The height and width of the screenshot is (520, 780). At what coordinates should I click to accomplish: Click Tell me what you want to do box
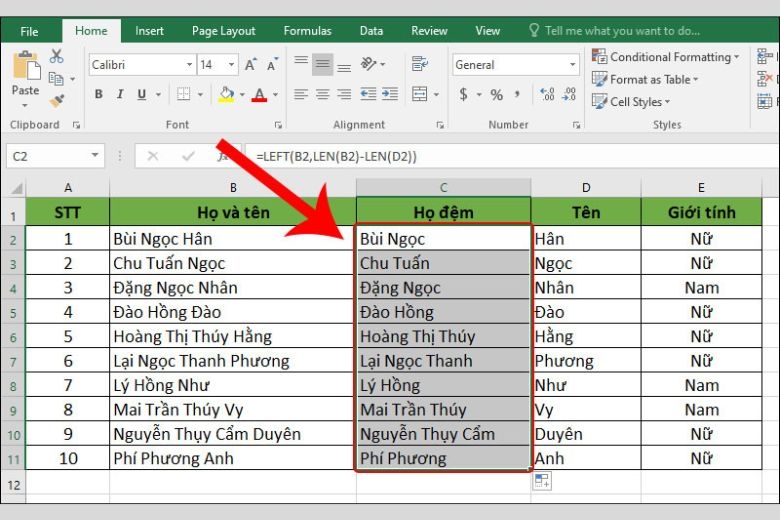[x=615, y=31]
